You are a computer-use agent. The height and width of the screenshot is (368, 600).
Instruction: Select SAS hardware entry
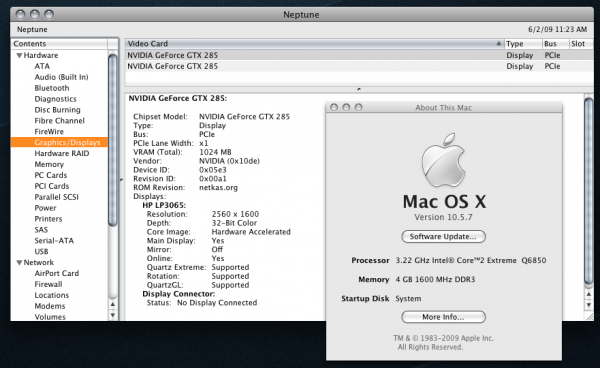[x=41, y=230]
